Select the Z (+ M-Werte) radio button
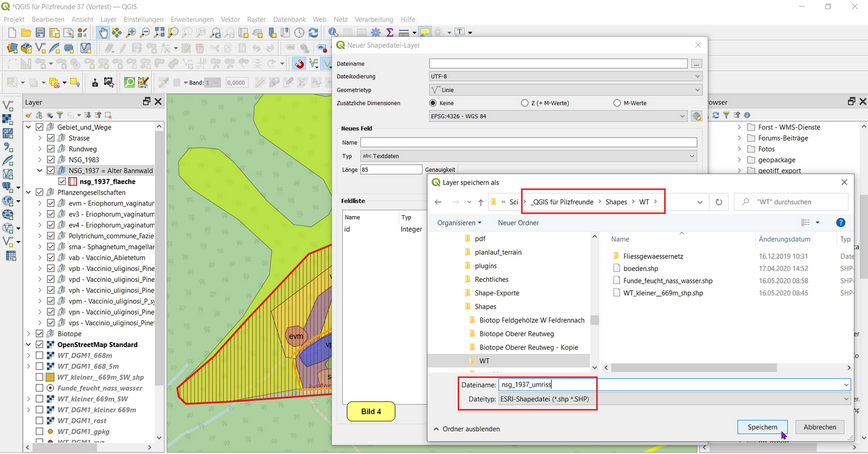The height and width of the screenshot is (454, 868). (525, 103)
